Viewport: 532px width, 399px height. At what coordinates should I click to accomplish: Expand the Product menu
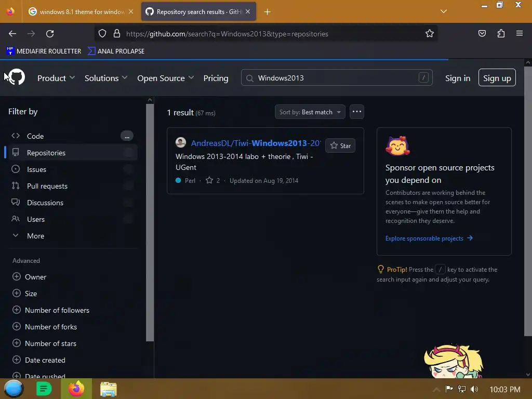pos(56,78)
